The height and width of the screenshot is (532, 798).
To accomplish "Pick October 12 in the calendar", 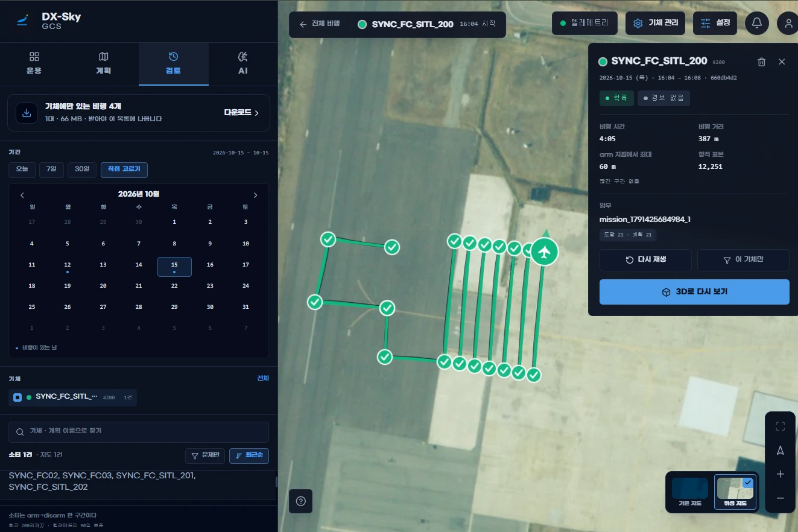I will pos(68,267).
